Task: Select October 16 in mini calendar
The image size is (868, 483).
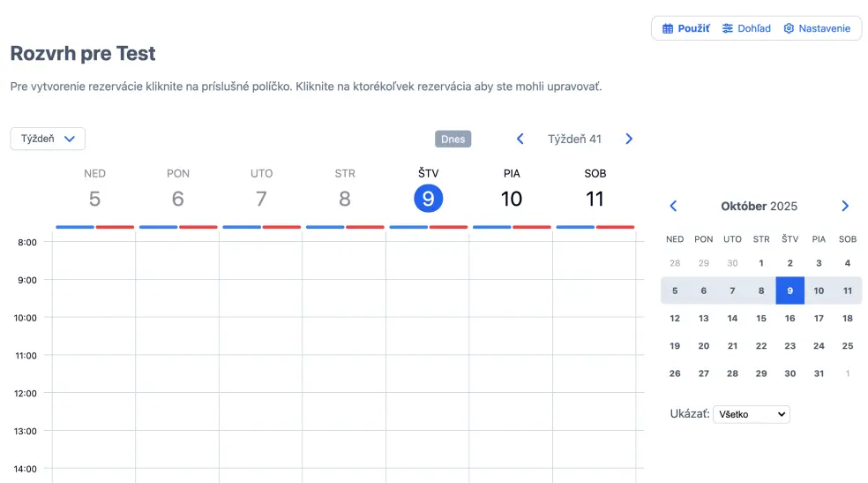Action: pyautogui.click(x=790, y=318)
